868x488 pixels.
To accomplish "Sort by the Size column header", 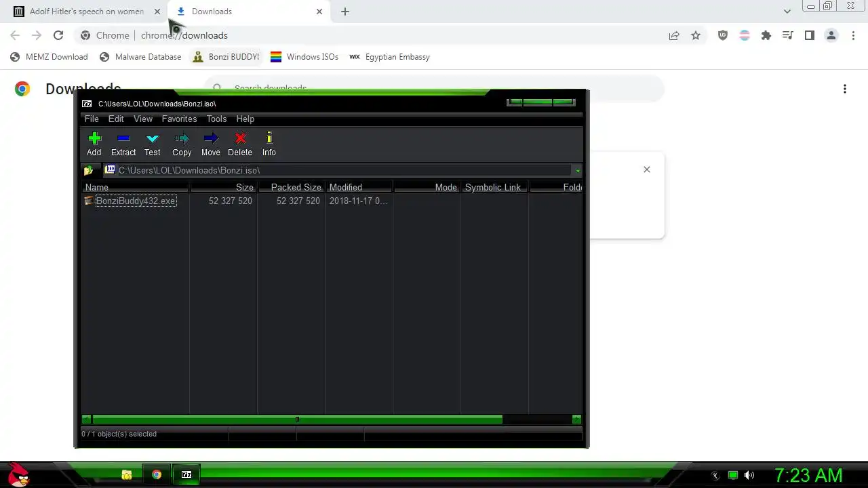I will pos(223,187).
